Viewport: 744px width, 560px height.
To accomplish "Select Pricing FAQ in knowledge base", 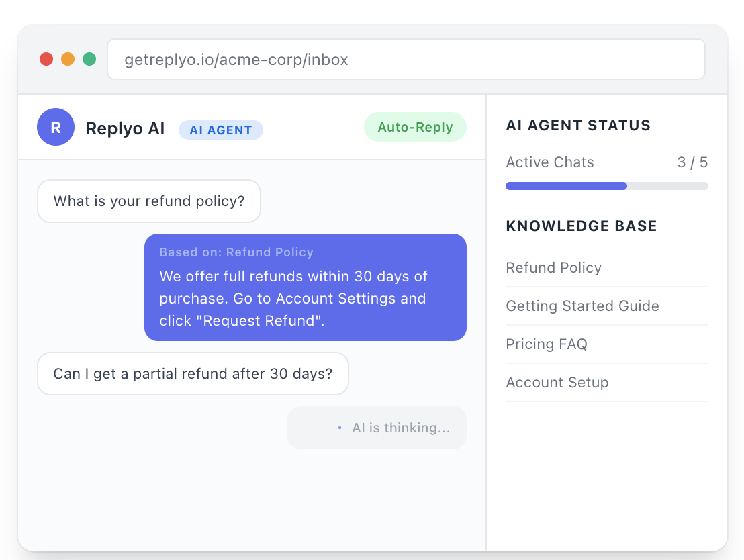I will tap(547, 344).
